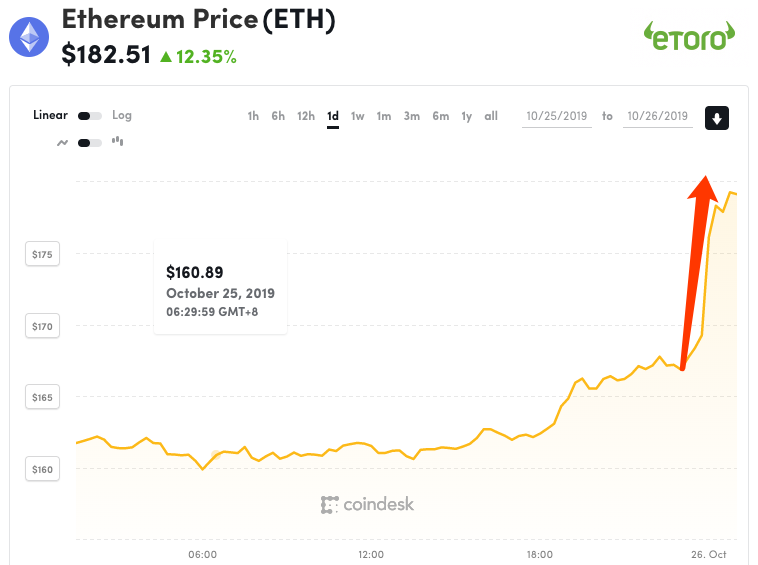Click the eToro logo

(689, 36)
